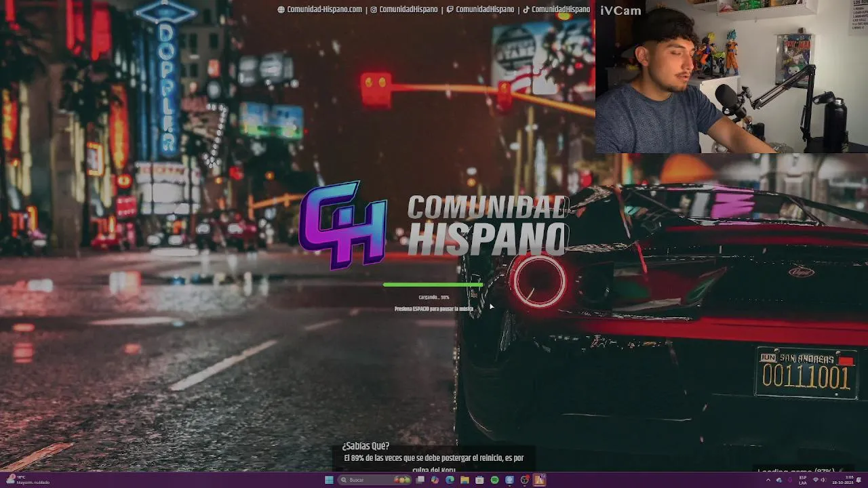Open the notification bell icon
Image resolution: width=868 pixels, height=488 pixels.
pos(859,480)
